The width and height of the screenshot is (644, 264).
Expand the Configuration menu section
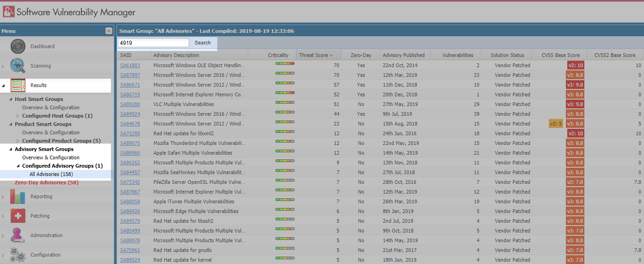[x=3, y=255]
